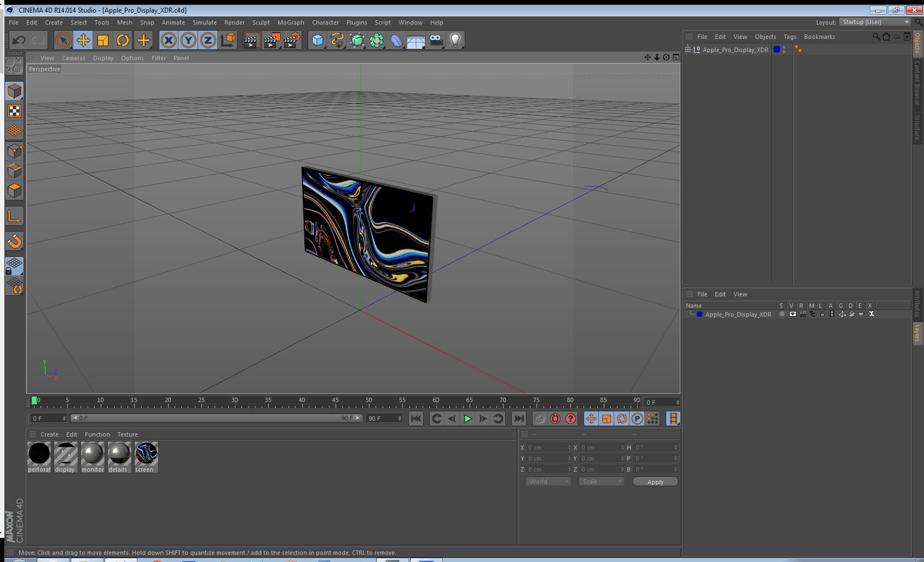924x562 pixels.
Task: Expand Apple_Pro_Display_XDR object tree
Action: click(x=688, y=49)
